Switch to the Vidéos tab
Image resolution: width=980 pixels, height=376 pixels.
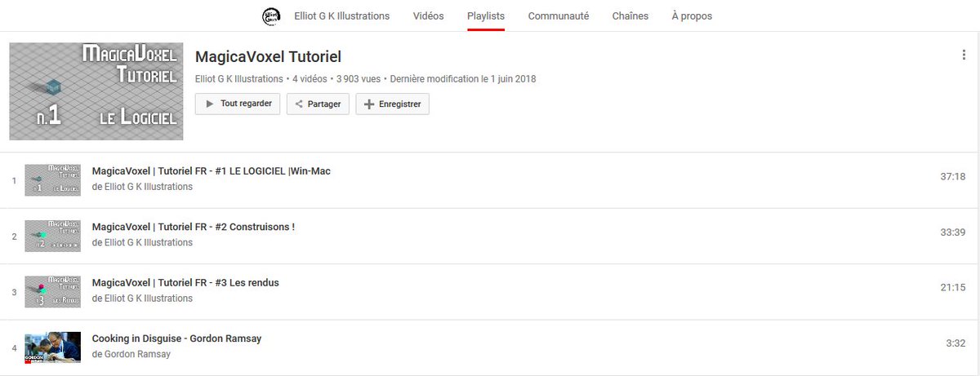click(x=429, y=15)
